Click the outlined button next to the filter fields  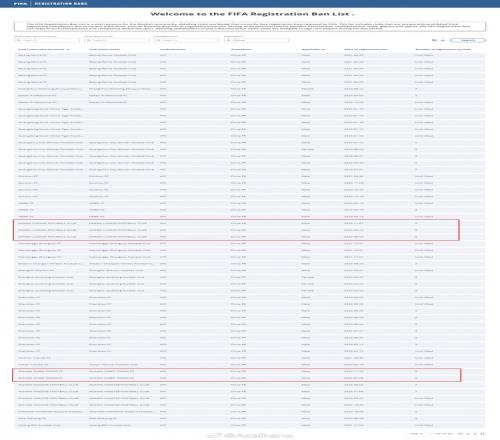click(468, 40)
